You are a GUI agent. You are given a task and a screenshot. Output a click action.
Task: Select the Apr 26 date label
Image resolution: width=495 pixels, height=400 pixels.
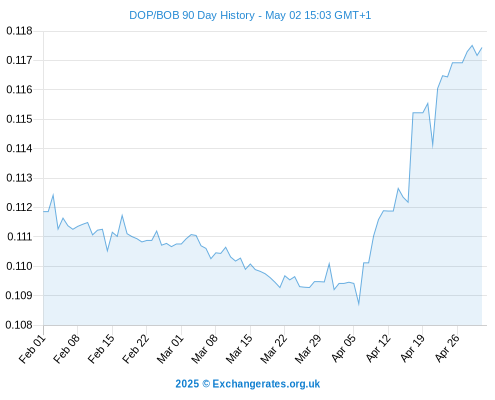[x=447, y=348]
